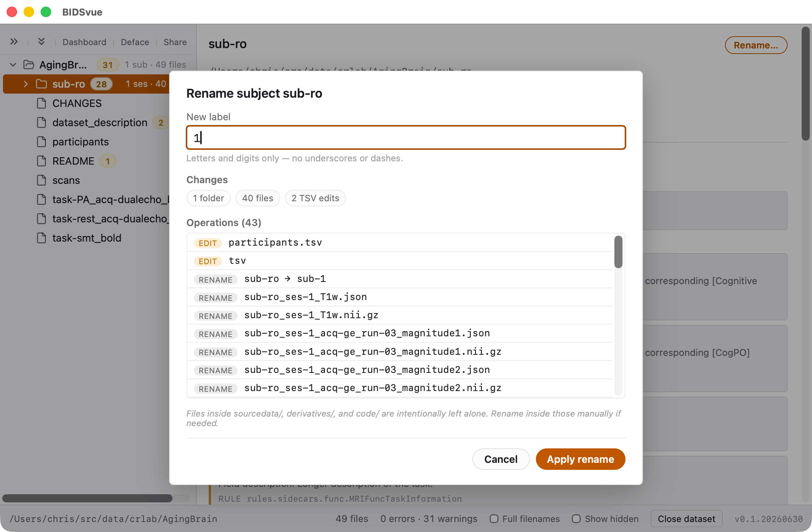Click the README file icon
This screenshot has width=812, height=532.
[42, 161]
